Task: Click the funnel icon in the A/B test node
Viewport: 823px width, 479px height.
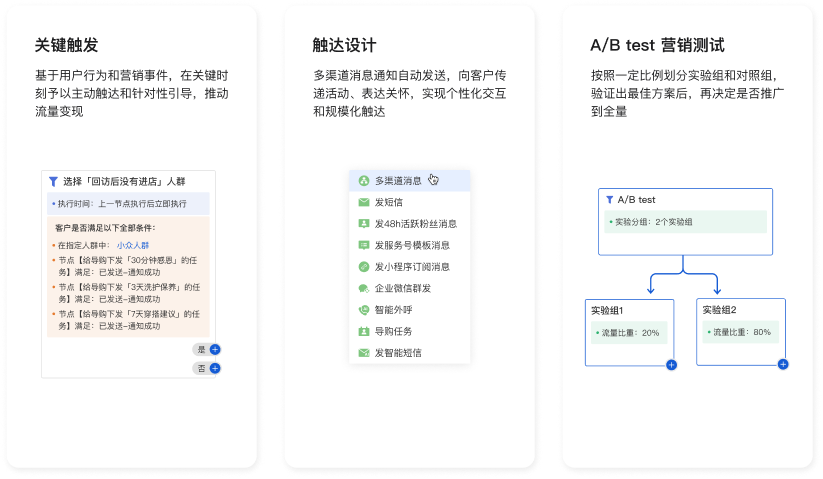Action: pos(609,200)
